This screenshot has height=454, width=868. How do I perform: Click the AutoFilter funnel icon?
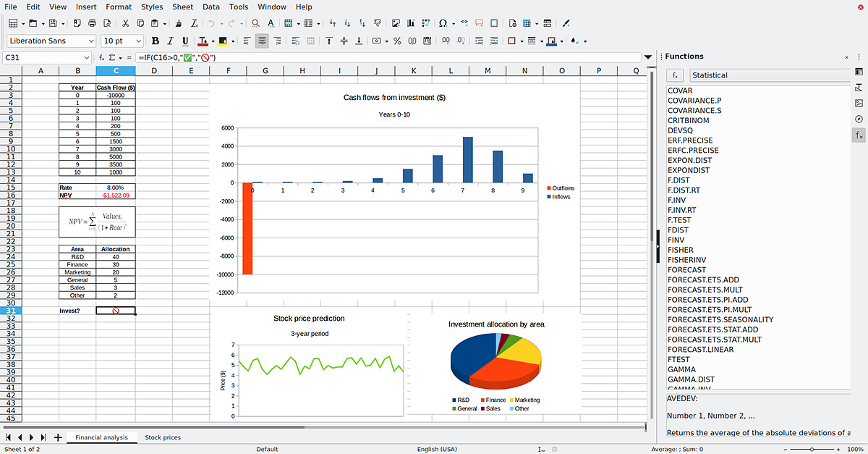[377, 23]
